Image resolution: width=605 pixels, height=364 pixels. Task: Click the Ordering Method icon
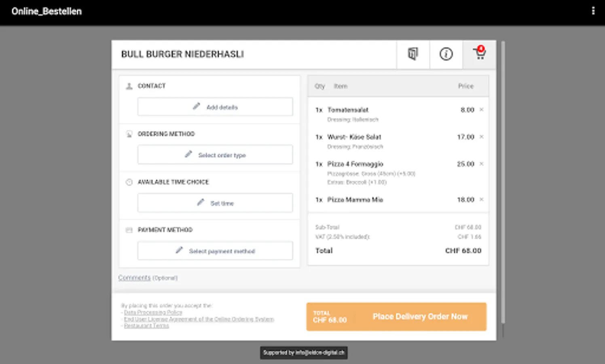coord(129,134)
